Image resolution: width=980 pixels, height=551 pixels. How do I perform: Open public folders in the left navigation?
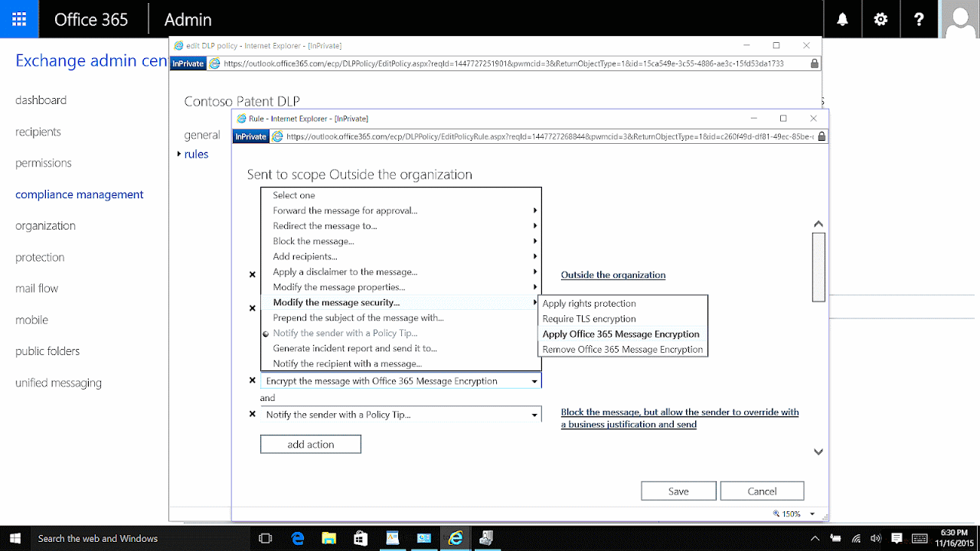[47, 351]
